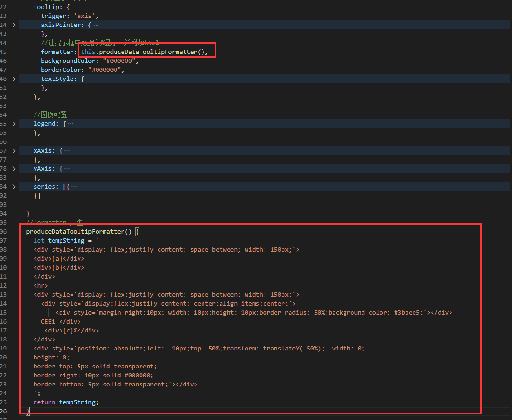The image size is (512, 420).
Task: Click the <hr> tag line
Action: pos(41,285)
